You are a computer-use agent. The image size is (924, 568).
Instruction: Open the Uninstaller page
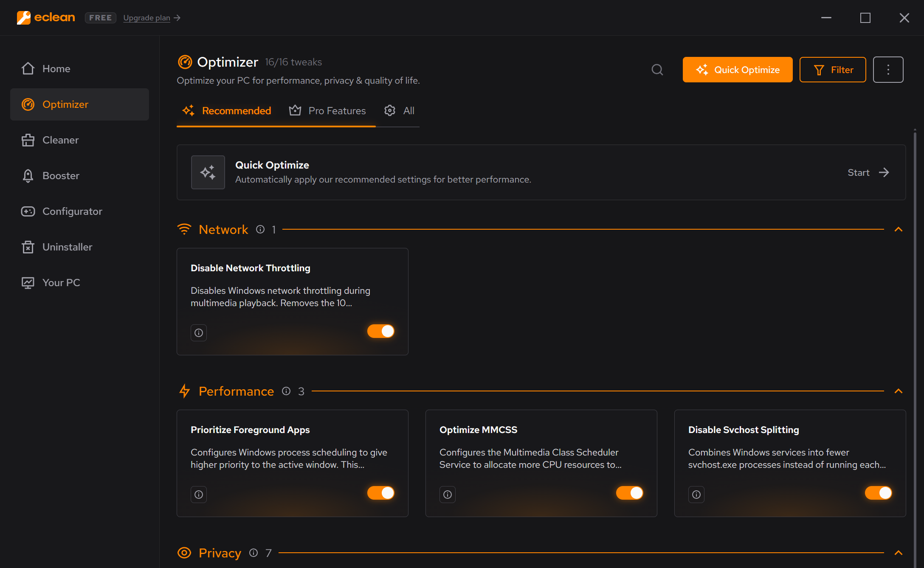(79, 247)
